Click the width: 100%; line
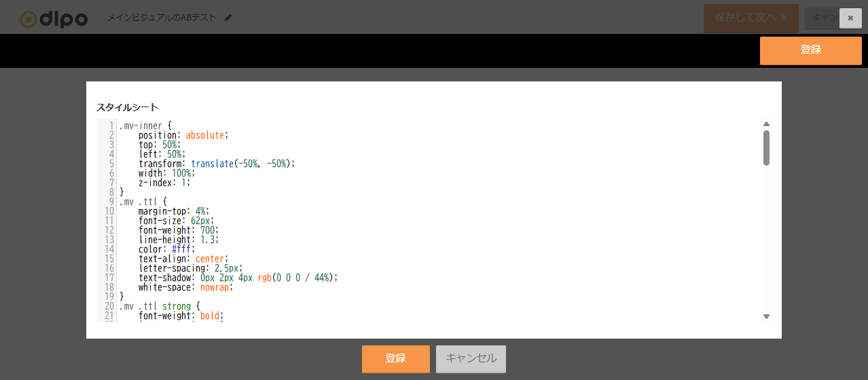 pos(167,173)
